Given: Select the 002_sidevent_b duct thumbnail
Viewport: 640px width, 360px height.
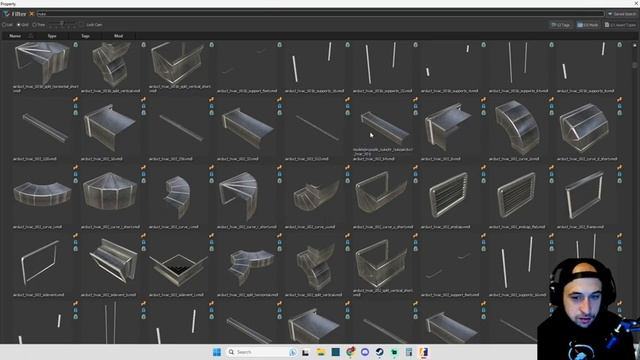Looking at the screenshot, I should (110, 262).
